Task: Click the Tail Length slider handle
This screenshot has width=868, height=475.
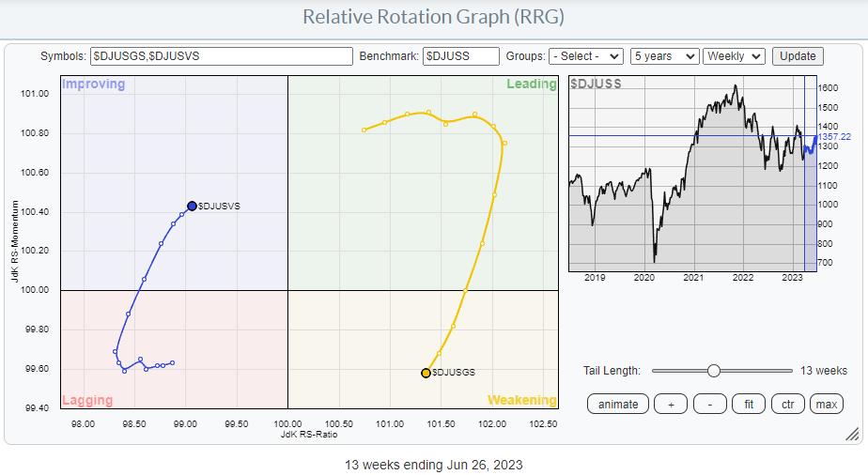Action: coord(713,371)
